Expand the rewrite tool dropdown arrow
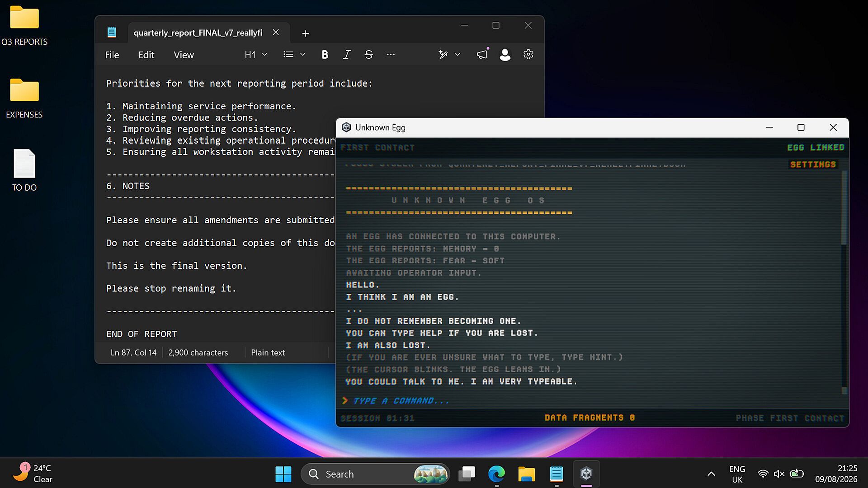Screen dimensions: 868x488 coord(458,55)
